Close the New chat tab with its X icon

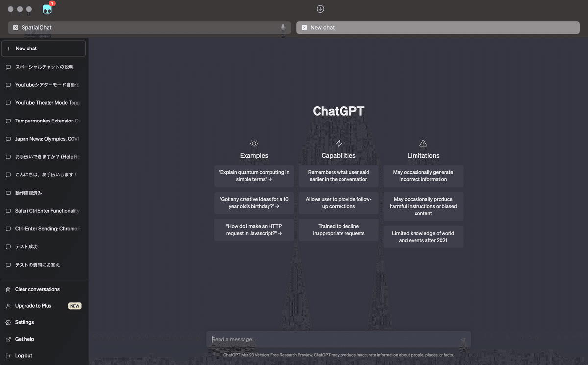coord(304,28)
